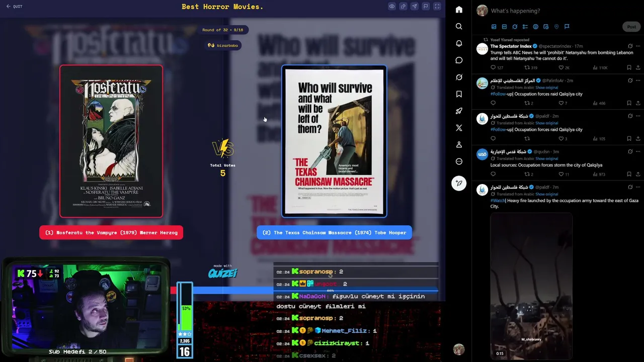
Task: Open more options on Spectator Index post
Action: (638, 46)
